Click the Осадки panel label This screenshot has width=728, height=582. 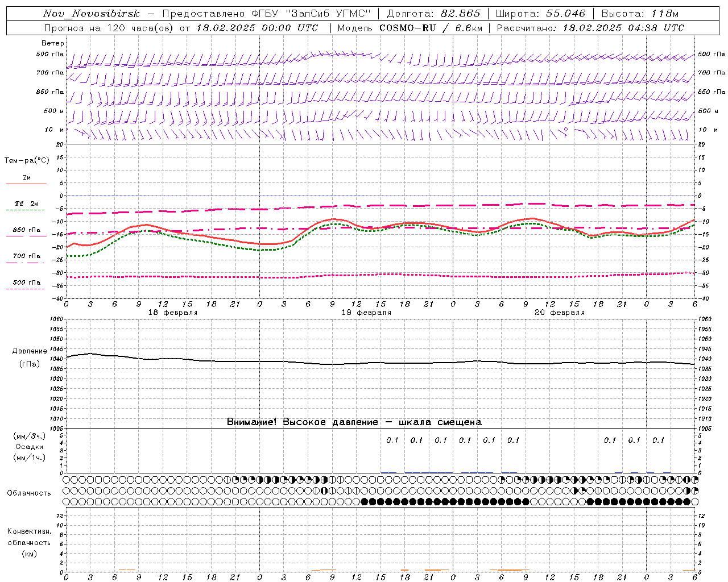coord(29,447)
